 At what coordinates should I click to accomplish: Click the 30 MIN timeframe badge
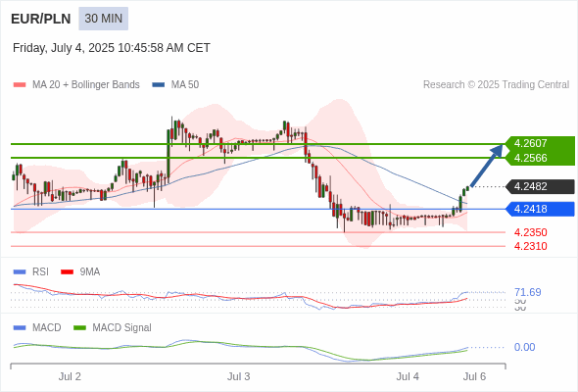103,19
